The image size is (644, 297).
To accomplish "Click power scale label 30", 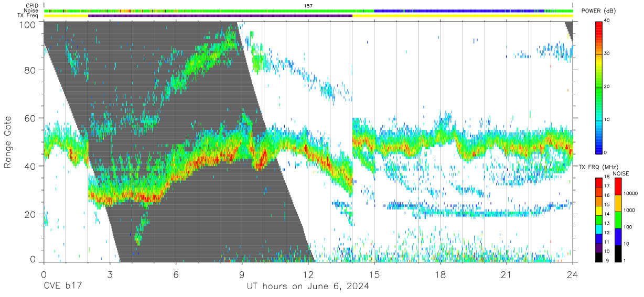I will (x=608, y=54).
